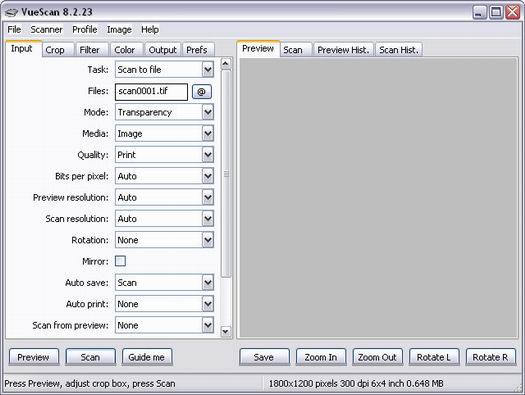Open the Preview resolution dropdown
Screen dimensions: 525x395
click(164, 198)
